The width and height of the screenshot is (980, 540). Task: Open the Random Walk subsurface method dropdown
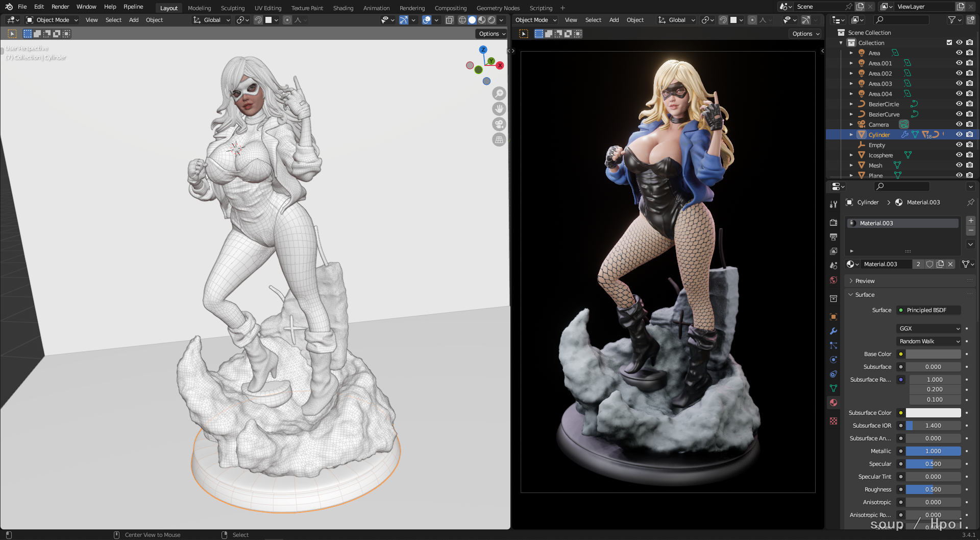929,341
